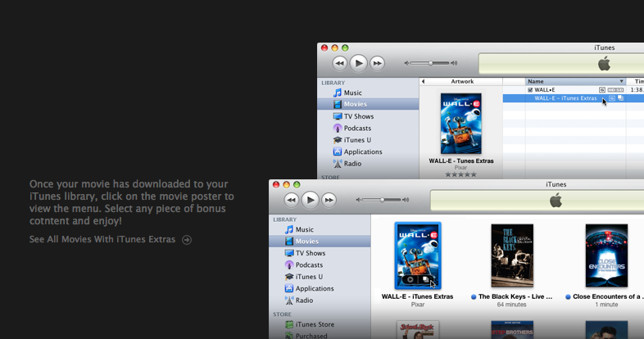Image resolution: width=644 pixels, height=339 pixels.
Task: Close the front iTunes window
Action: pos(276,185)
